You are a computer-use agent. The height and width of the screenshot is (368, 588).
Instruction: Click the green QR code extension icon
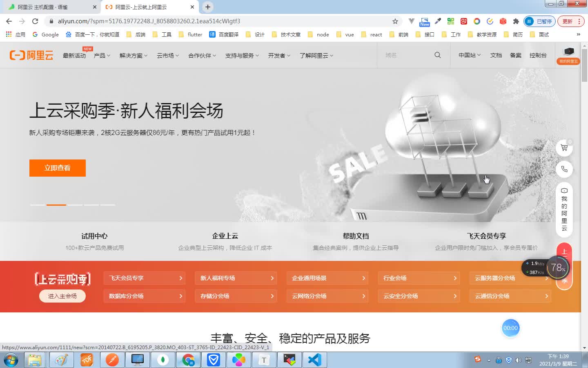(451, 21)
